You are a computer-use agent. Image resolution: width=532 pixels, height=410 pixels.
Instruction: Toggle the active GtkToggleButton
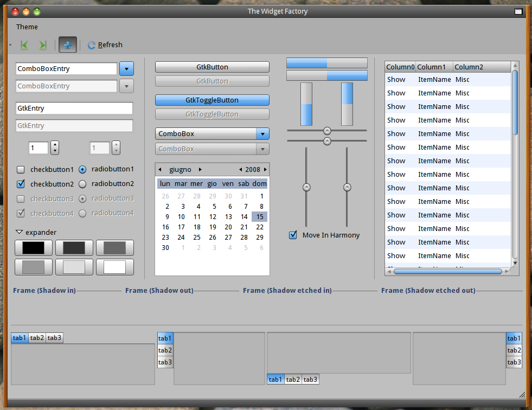click(x=212, y=100)
